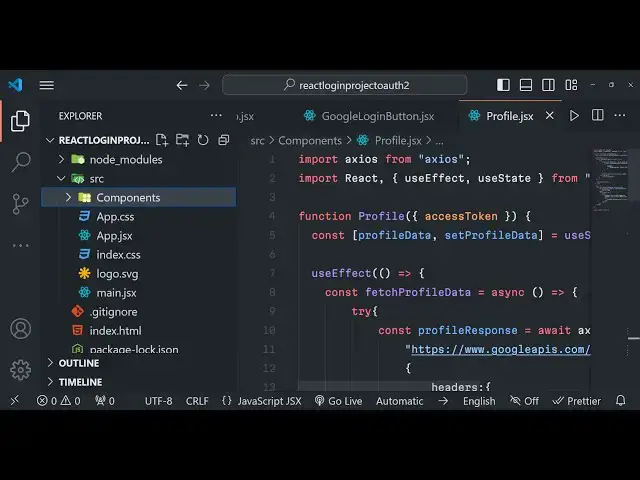This screenshot has width=640, height=480.
Task: Open the Accounts menu icon
Action: (x=20, y=329)
